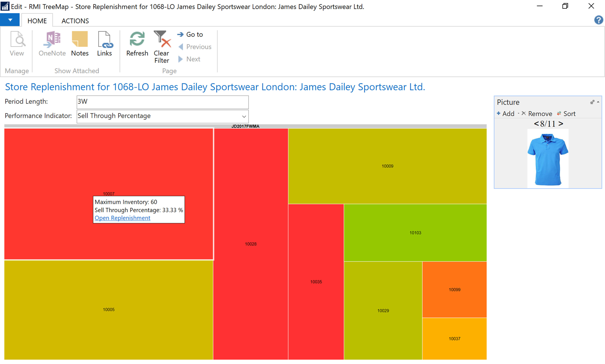
Task: Click the Period Length input field
Action: tap(162, 102)
